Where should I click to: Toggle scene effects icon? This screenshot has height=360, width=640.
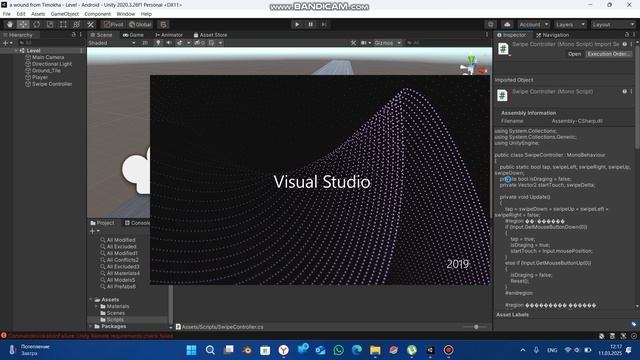click(x=180, y=43)
